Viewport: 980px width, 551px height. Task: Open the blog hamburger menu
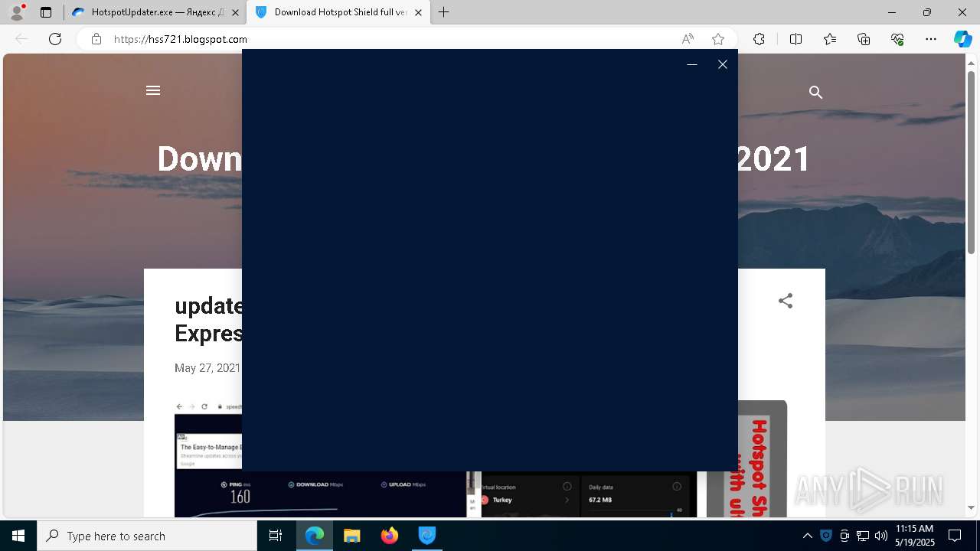click(x=153, y=90)
